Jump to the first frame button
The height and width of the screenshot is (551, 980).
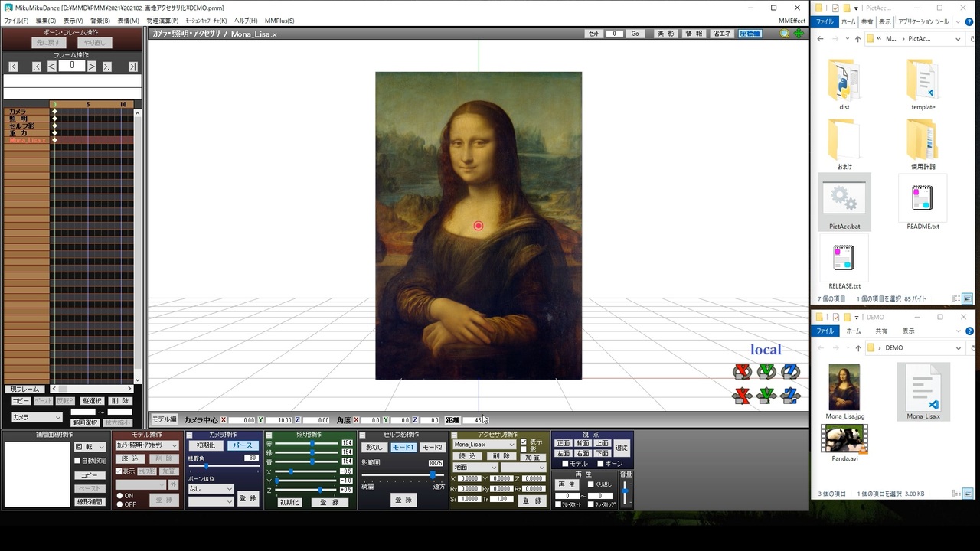click(13, 67)
